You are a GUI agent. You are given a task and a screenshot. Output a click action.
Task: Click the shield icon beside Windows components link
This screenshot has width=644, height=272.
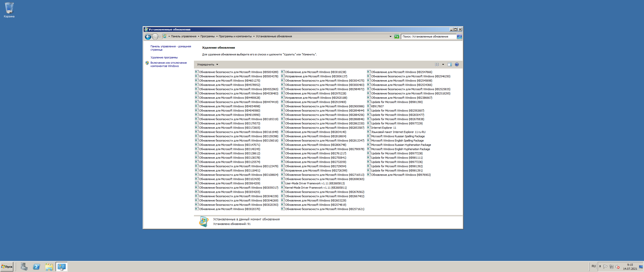pyautogui.click(x=147, y=63)
